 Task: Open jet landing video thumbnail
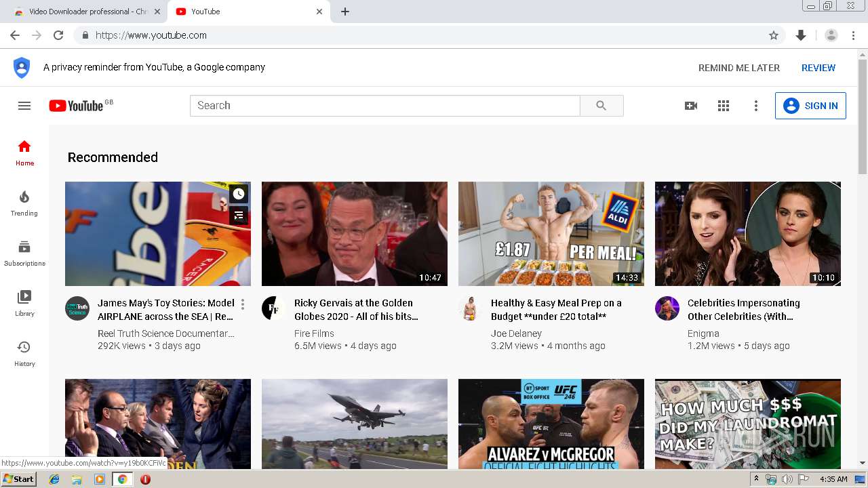(x=355, y=424)
